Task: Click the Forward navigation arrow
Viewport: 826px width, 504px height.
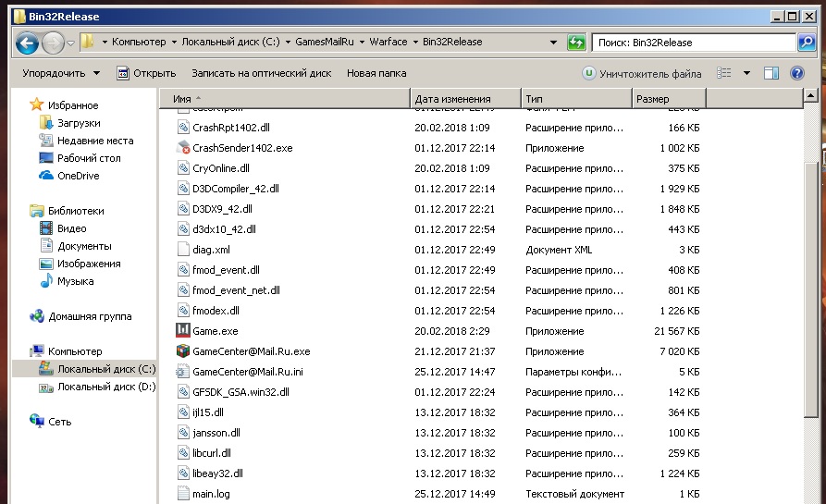Action: (x=53, y=43)
